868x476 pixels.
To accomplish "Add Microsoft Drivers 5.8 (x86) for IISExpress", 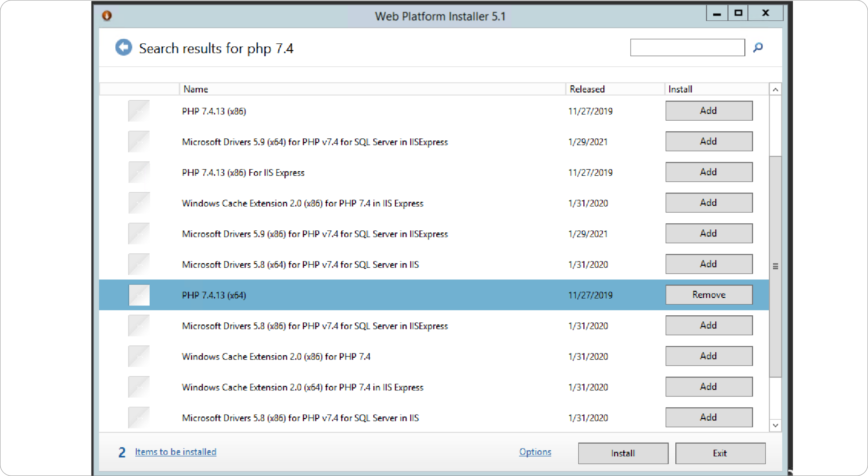I will coord(709,325).
